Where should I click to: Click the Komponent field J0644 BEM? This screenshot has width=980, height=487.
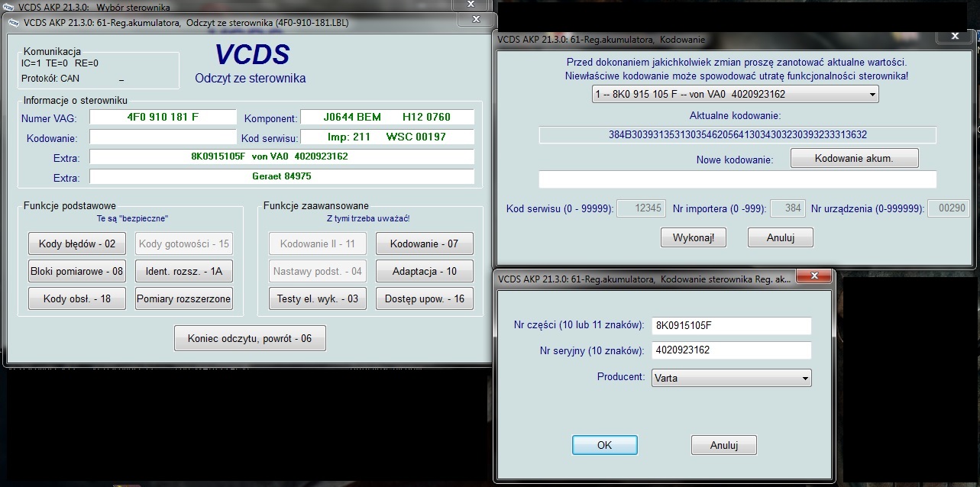point(387,117)
